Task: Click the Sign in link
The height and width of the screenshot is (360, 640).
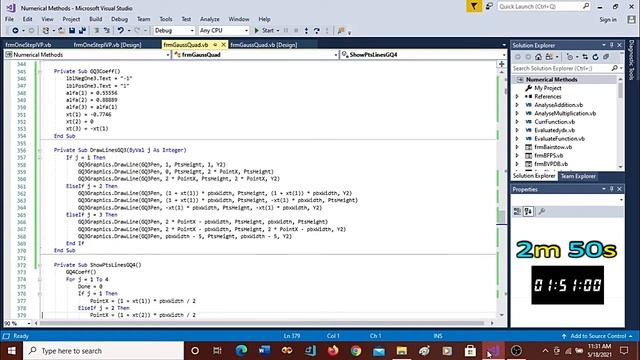Action: click(608, 20)
